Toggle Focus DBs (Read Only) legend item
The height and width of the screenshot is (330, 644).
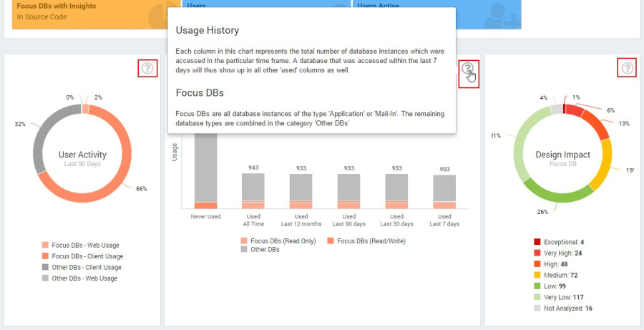[x=278, y=241]
